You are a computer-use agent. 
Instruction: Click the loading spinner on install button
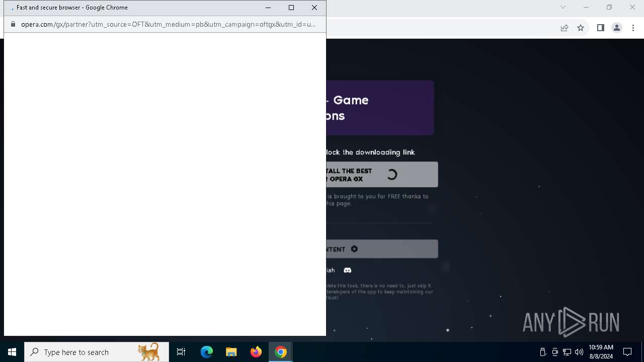[392, 174]
